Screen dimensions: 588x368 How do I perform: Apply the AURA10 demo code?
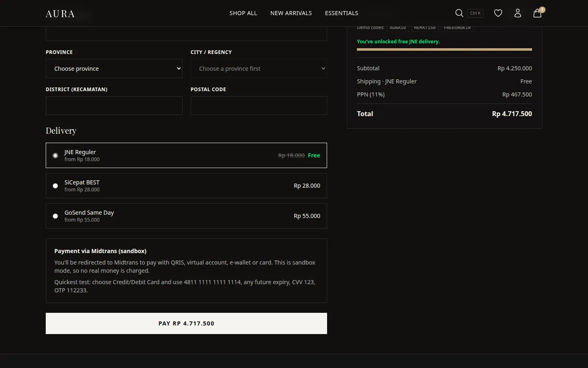click(398, 28)
